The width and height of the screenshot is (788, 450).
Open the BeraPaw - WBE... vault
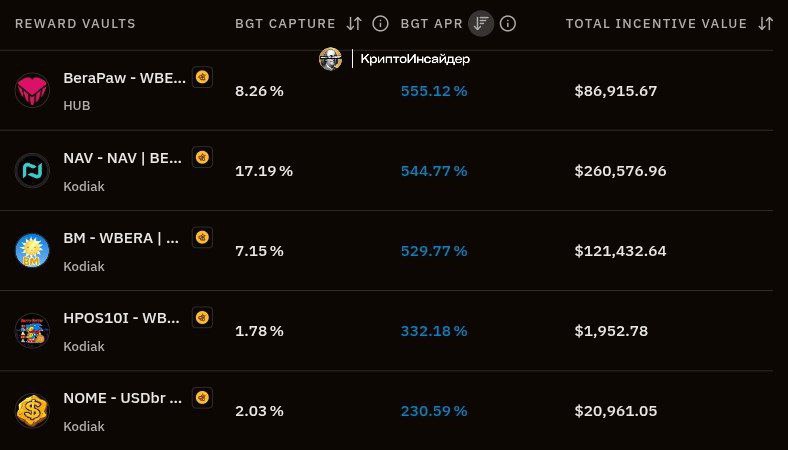(x=125, y=78)
